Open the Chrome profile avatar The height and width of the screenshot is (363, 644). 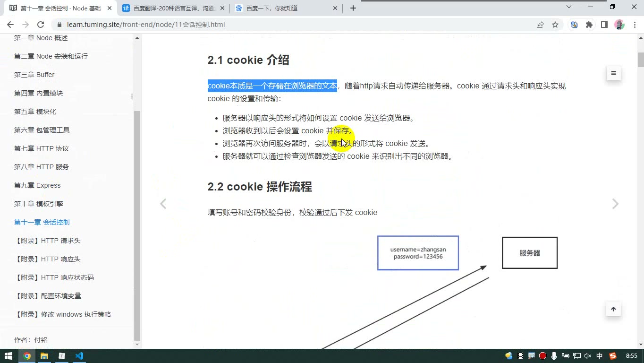point(619,25)
